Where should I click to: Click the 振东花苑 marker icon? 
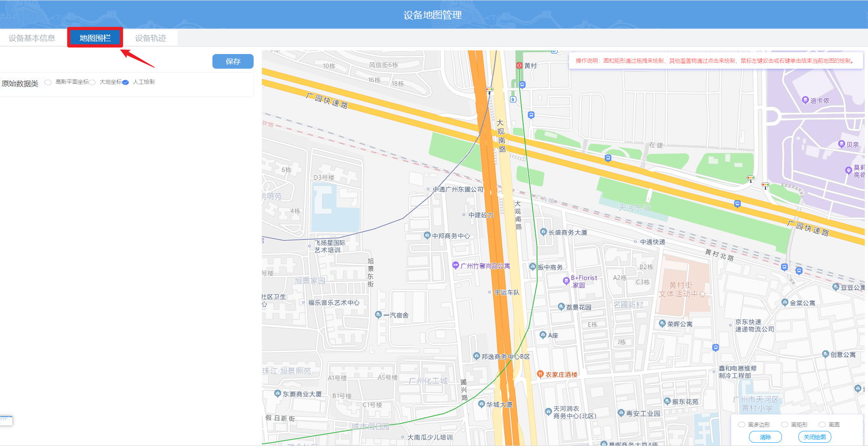tap(667, 401)
